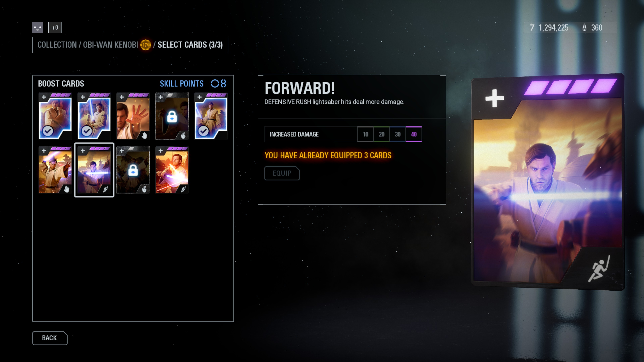644x362 pixels.
Task: Click the Obi-Wan level 174 gold badge
Action: click(x=146, y=45)
